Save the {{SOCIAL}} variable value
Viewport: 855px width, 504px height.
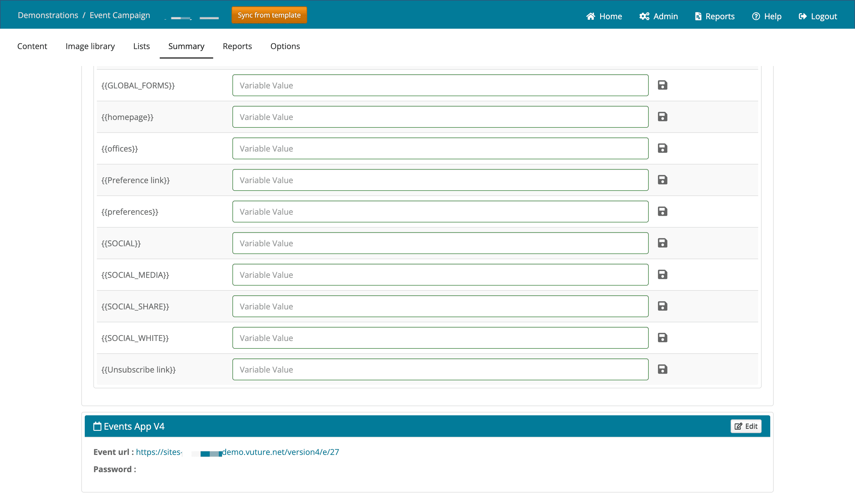pyautogui.click(x=662, y=243)
